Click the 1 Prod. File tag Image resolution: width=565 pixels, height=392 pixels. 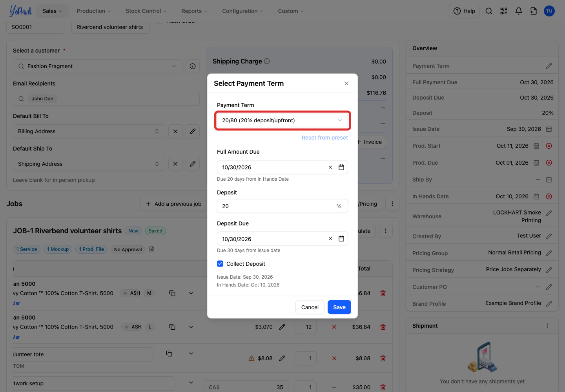(91, 249)
